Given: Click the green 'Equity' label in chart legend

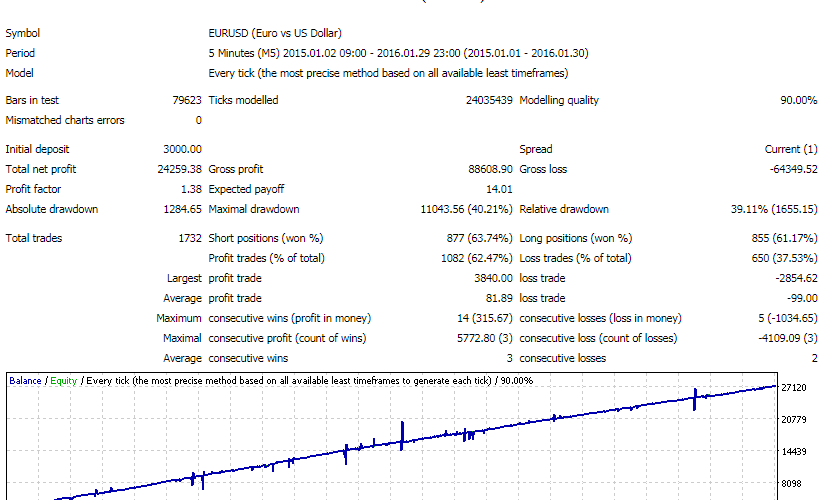Looking at the screenshot, I should click(63, 380).
